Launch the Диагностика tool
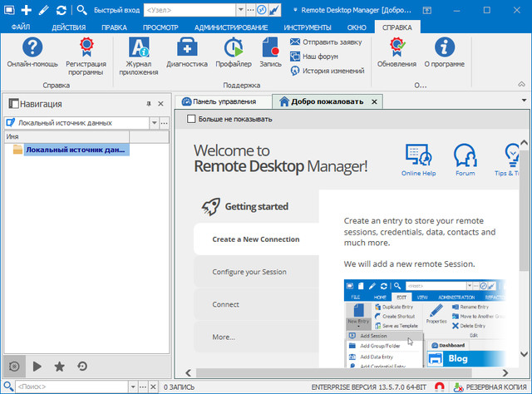532x394 pixels. click(x=186, y=49)
